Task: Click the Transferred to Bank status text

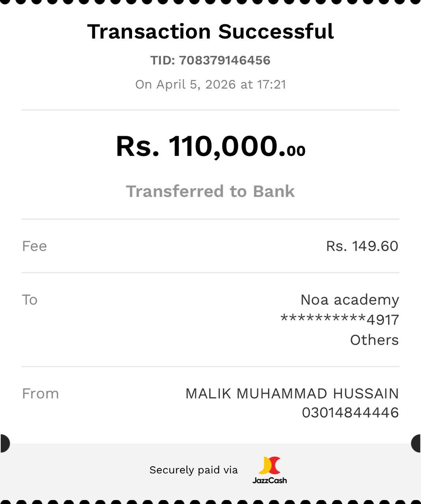Action: pyautogui.click(x=210, y=191)
